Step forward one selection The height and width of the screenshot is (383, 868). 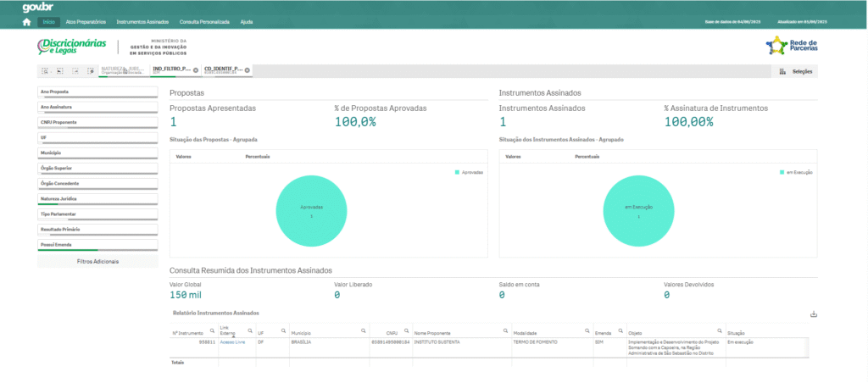(75, 71)
